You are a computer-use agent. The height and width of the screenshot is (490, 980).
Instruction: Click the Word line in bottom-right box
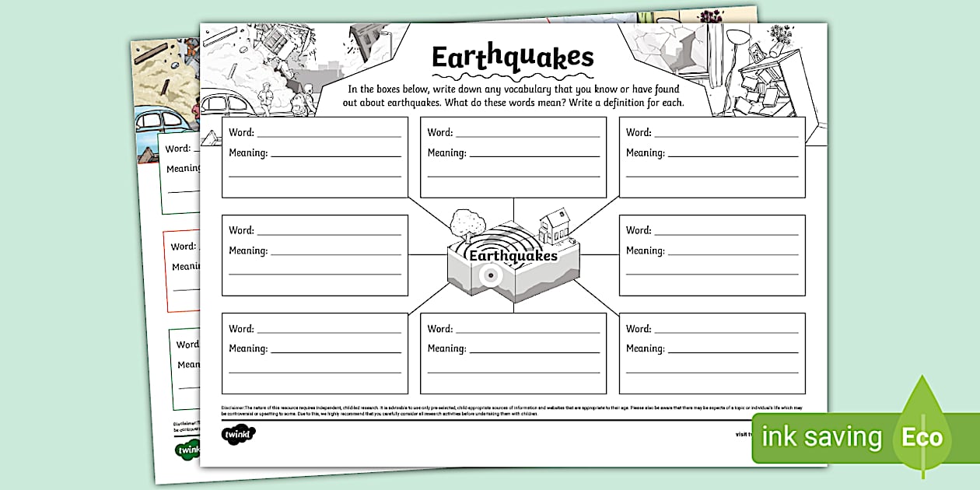pyautogui.click(x=712, y=327)
